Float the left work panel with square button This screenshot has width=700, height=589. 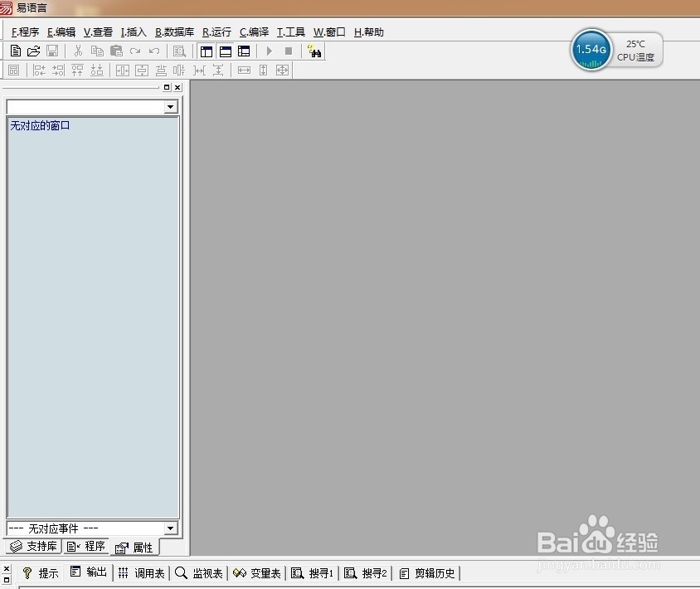pyautogui.click(x=167, y=87)
